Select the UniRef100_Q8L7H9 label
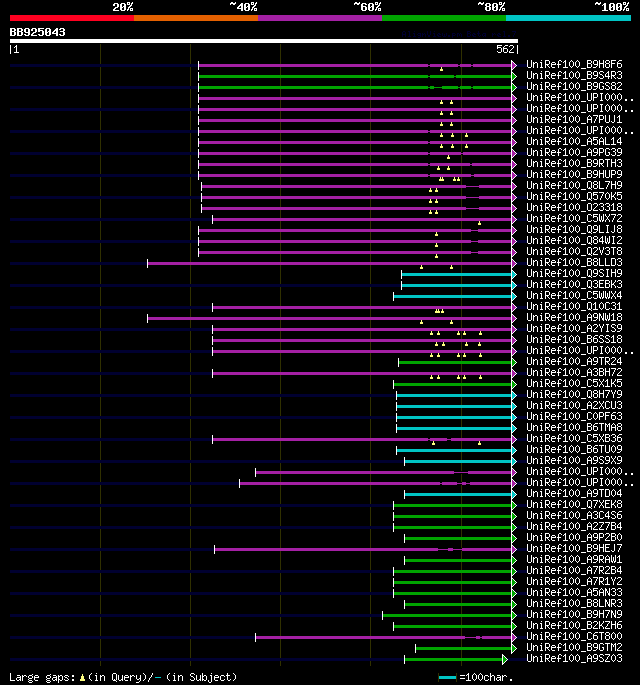Screen dimensions: 640x685 (x=574, y=185)
